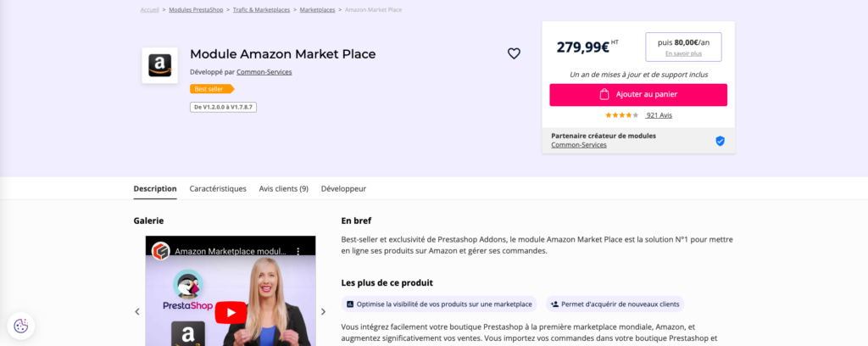Show previous gallery item with left arrow
Image resolution: width=868 pixels, height=346 pixels.
click(137, 312)
